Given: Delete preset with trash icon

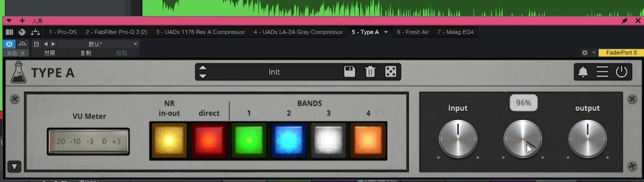Looking at the screenshot, I should 370,72.
